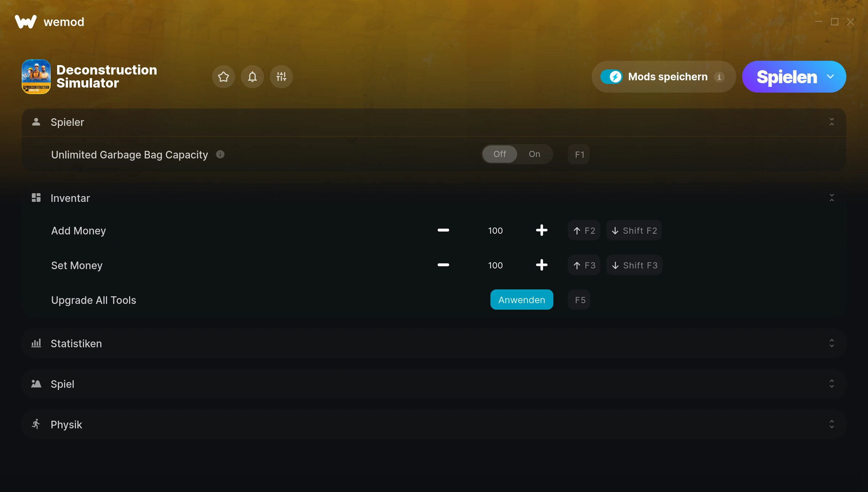Toggle the Mods speichern switch
Viewport: 868px width, 492px height.
tap(612, 77)
